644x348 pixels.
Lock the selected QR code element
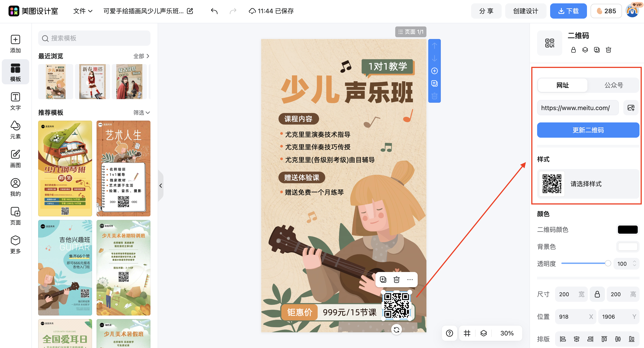pyautogui.click(x=573, y=50)
